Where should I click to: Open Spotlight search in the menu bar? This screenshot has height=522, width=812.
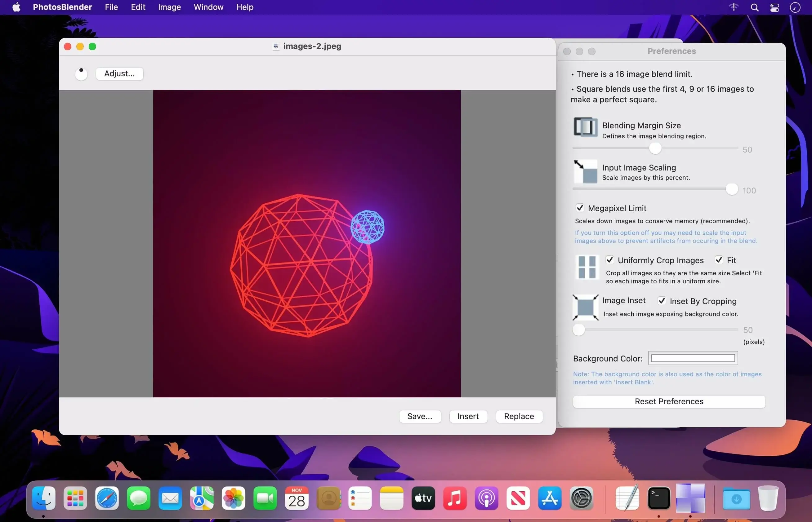(755, 7)
